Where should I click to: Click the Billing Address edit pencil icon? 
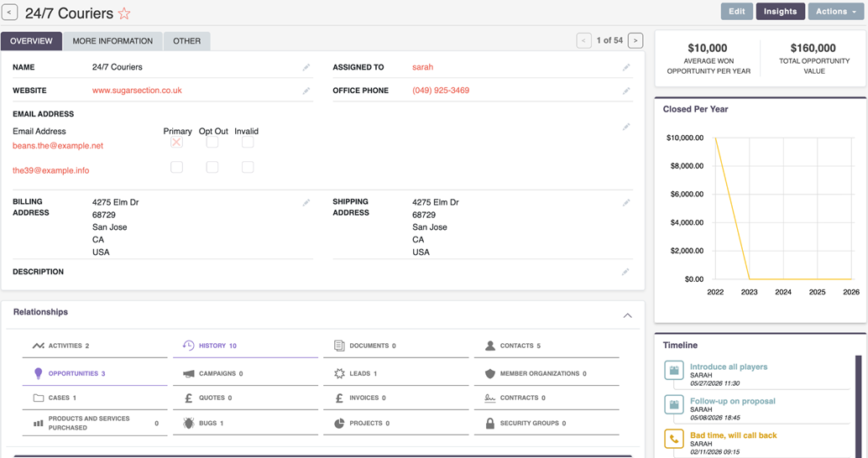[306, 202]
